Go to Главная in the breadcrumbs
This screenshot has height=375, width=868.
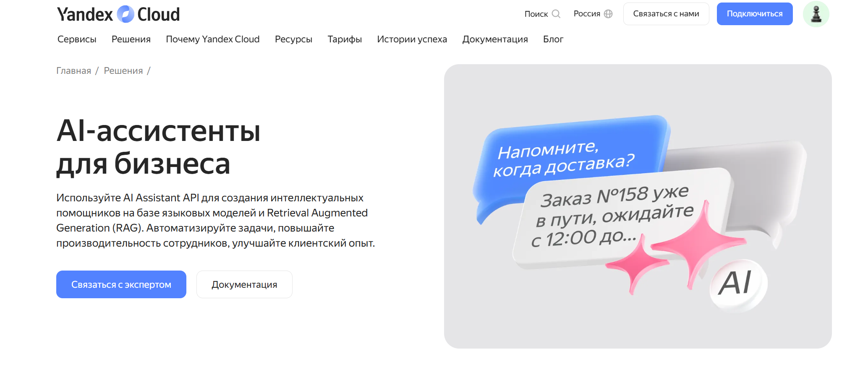coord(73,70)
